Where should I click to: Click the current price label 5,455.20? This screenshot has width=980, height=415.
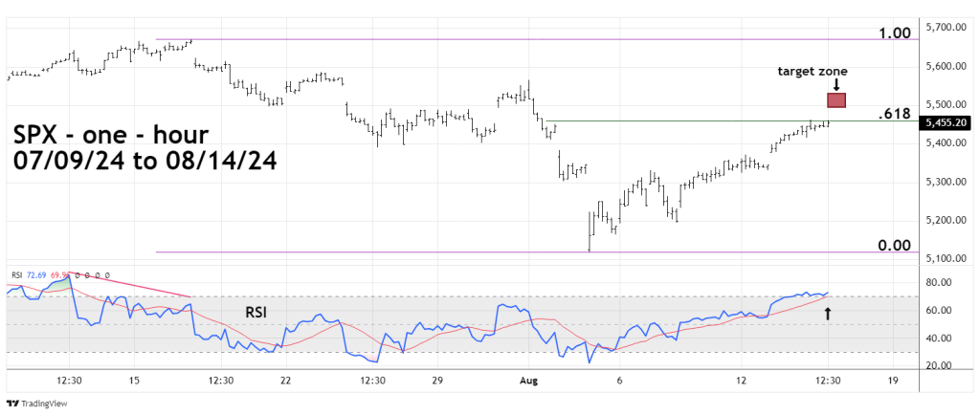(944, 122)
